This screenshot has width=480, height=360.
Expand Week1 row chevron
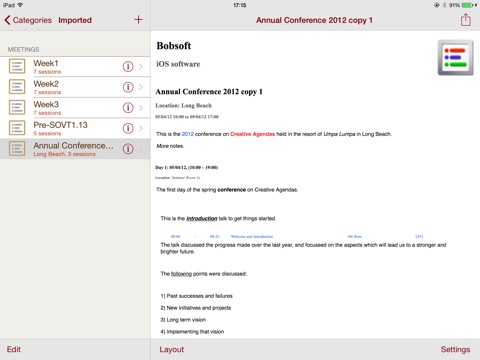click(141, 67)
